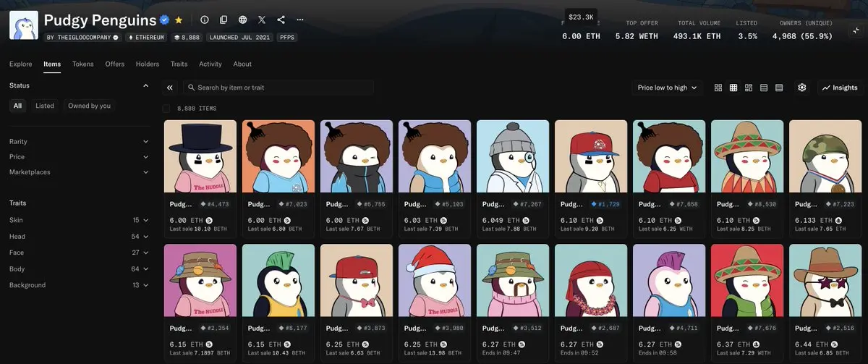Collapse the filter sidebar with double-chevron icon

(x=170, y=88)
